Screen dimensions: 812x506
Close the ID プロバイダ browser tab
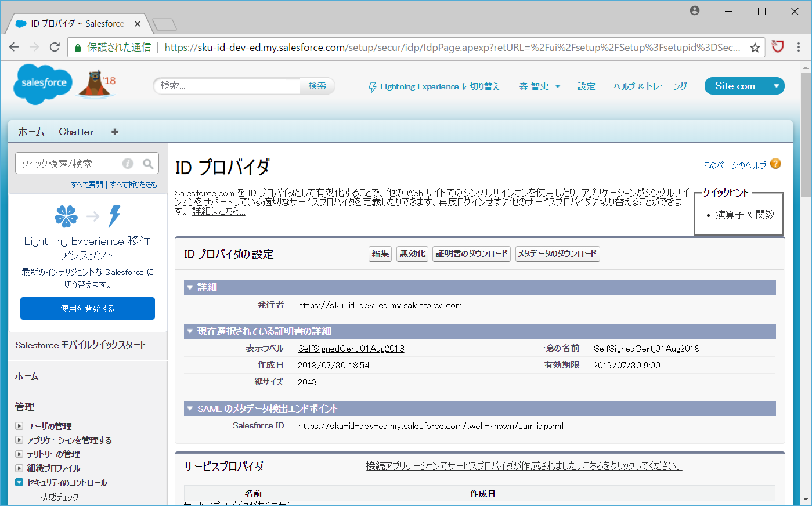coord(138,24)
